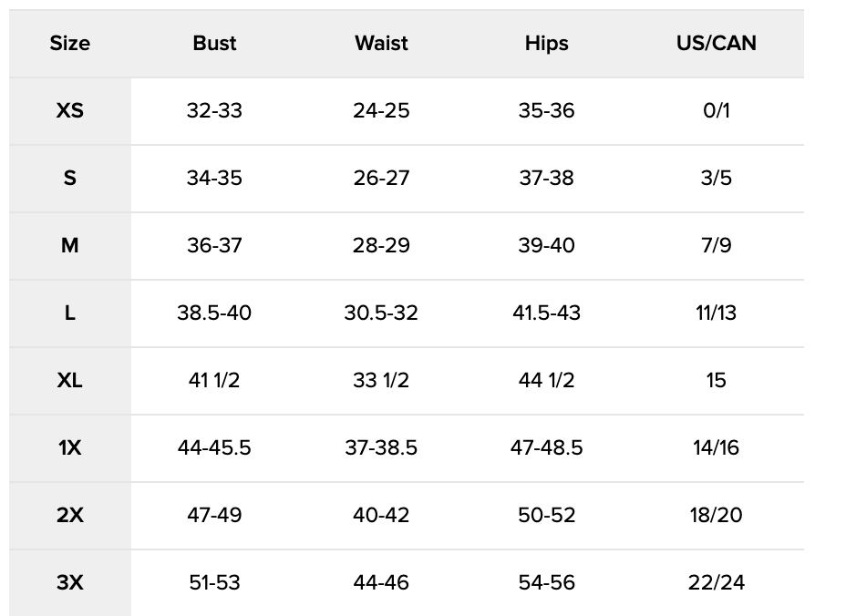
Task: Click the hips value 47-48.5
Action: (546, 447)
